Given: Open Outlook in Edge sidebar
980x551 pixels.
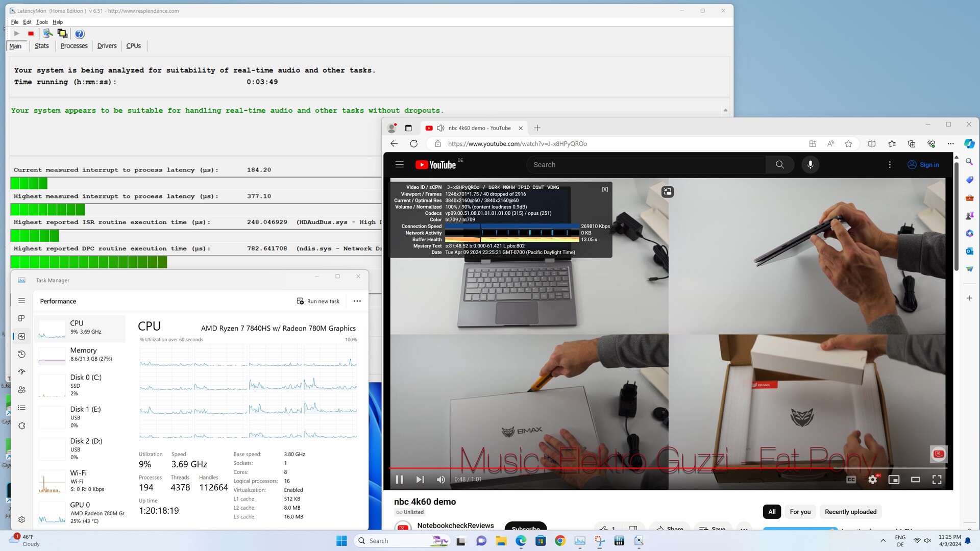Looking at the screenshot, I should tap(969, 251).
